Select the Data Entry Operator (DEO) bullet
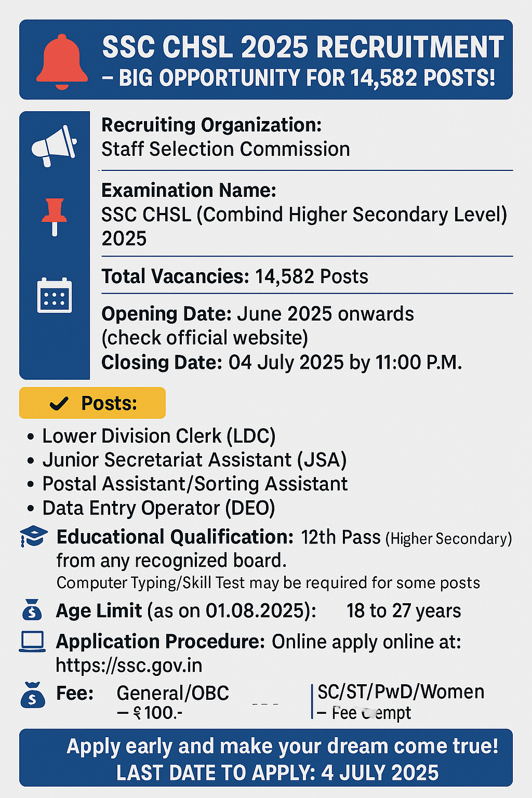This screenshot has width=532, height=798. pyautogui.click(x=151, y=508)
